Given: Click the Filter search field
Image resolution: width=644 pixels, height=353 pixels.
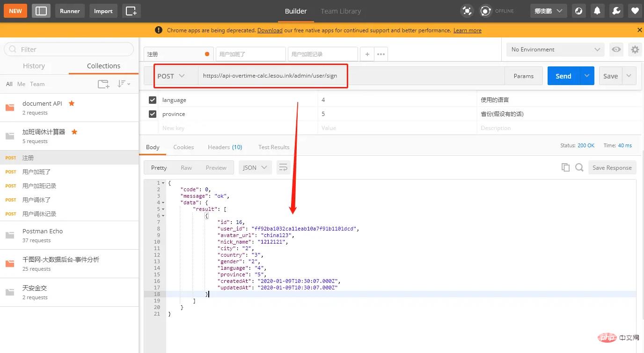Looking at the screenshot, I should pos(69,50).
